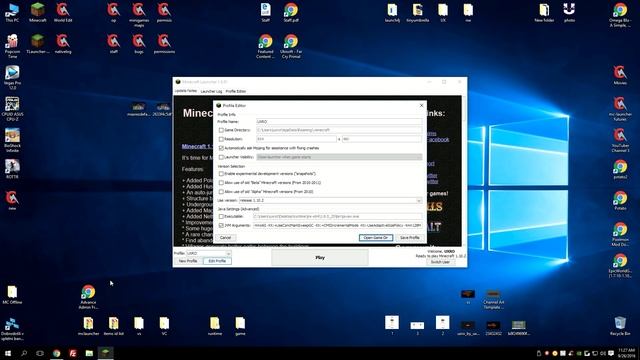640x360 pixels.
Task: Allow old Beta Minecraft versions checkbox
Action: (221, 183)
